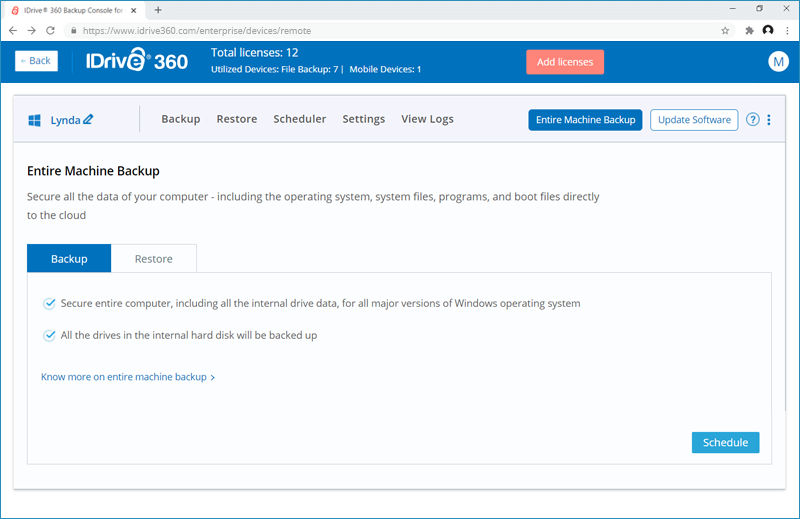Viewport: 800px width, 519px height.
Task: Open the View Logs menu item
Action: tap(427, 119)
